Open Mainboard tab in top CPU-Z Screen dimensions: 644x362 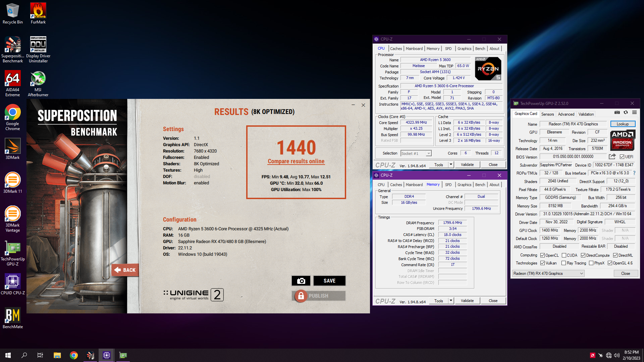(x=414, y=49)
